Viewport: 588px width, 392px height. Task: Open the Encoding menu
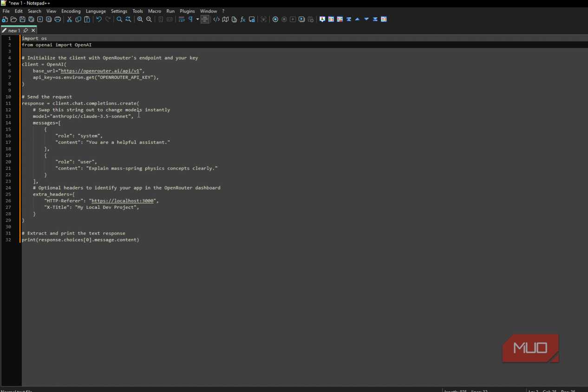[x=71, y=11]
